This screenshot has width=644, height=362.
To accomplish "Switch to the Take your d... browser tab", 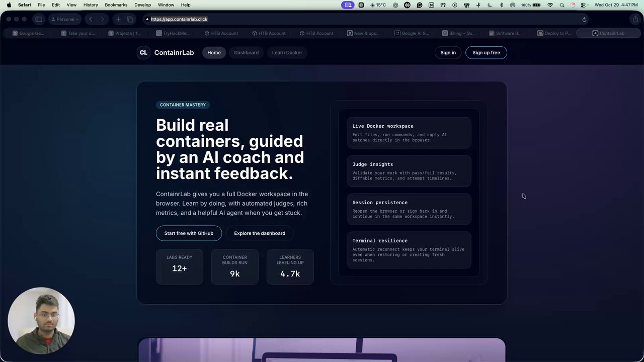I will [x=76, y=33].
